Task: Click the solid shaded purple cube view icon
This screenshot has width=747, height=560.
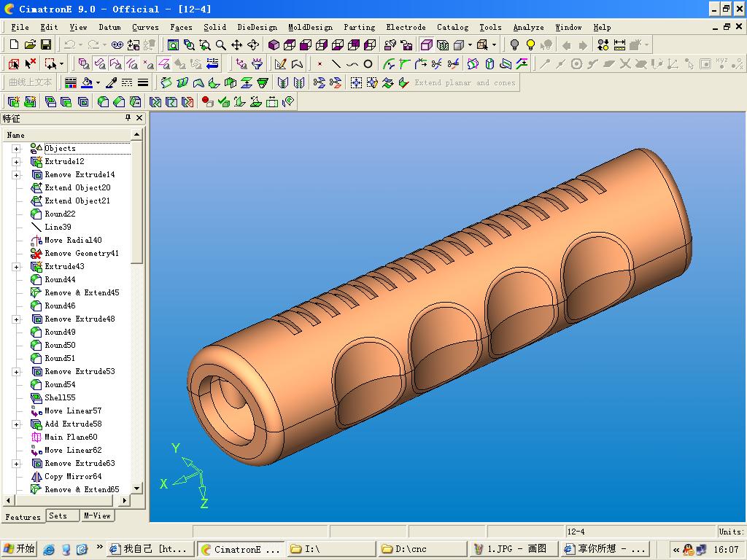Action: point(274,44)
